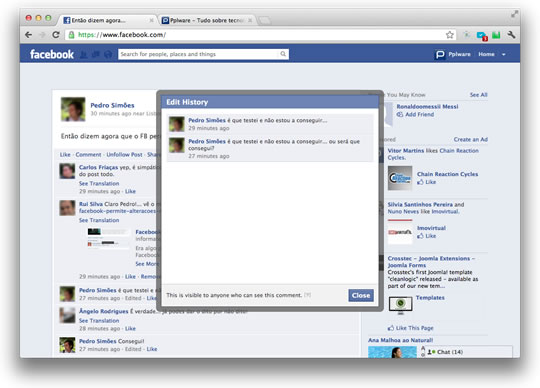Open Rui Silva profile link
The height and width of the screenshot is (388, 540).
point(91,204)
